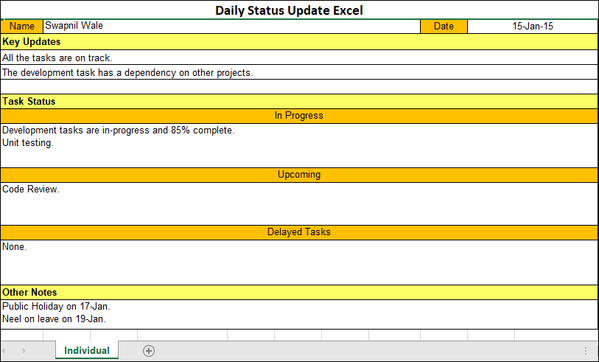The height and width of the screenshot is (362, 599).
Task: Select the Delayed Tasks section header
Action: coord(299,232)
